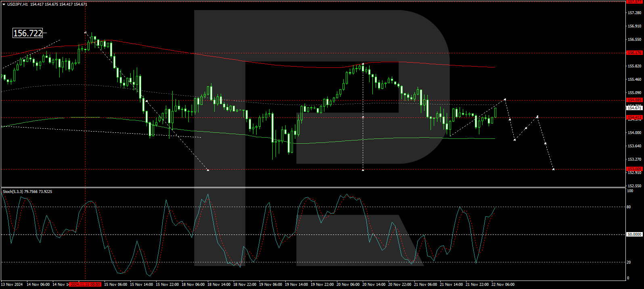
Task: Click the 80 level on stochastic scale
Action: pyautogui.click(x=629, y=207)
